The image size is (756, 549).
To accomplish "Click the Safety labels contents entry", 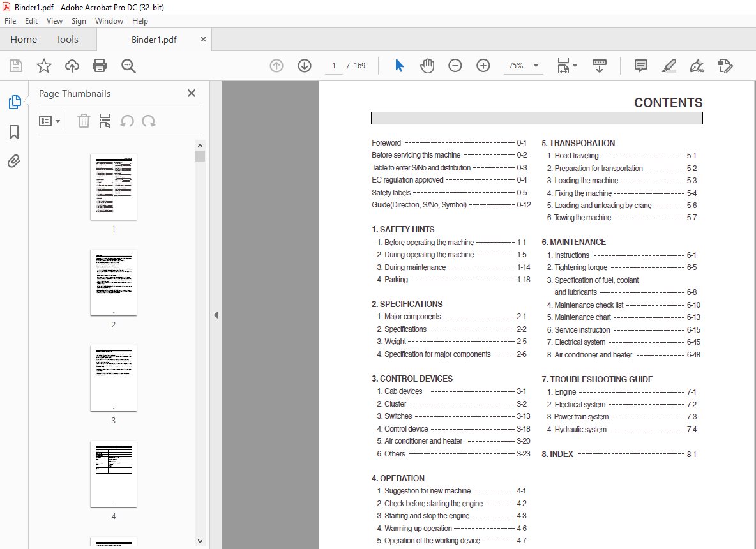I will coord(449,192).
